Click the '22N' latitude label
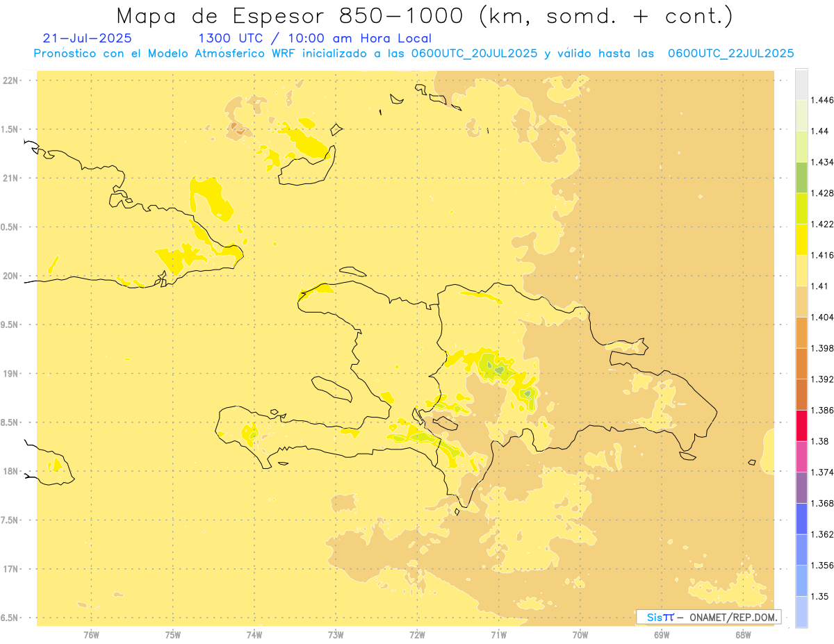This screenshot has height=644, width=834. (x=11, y=81)
